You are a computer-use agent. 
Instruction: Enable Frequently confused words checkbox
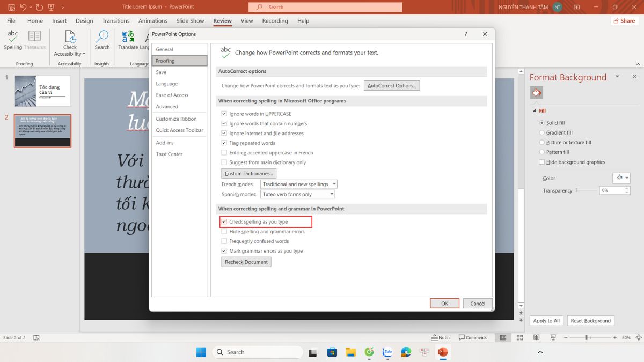click(x=224, y=241)
